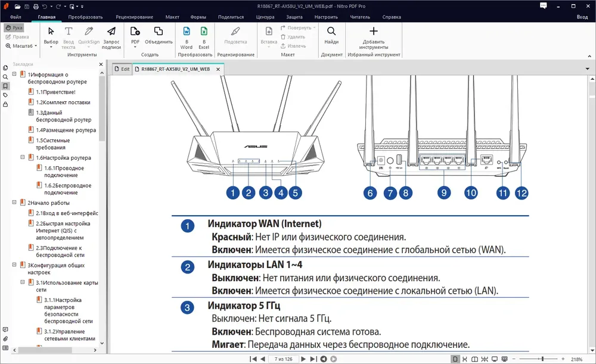The height and width of the screenshot is (364, 596).
Task: Click the bookmarks panel vertical scrollbar
Action: coord(102,109)
